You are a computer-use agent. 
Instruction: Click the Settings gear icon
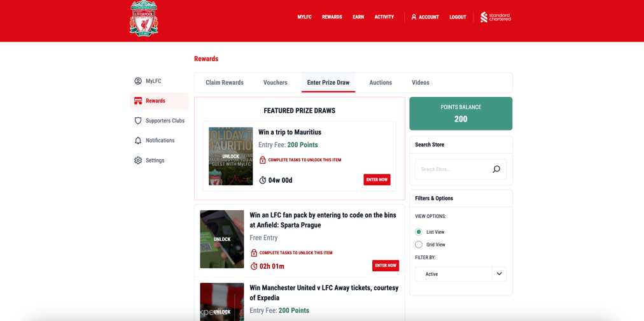138,160
